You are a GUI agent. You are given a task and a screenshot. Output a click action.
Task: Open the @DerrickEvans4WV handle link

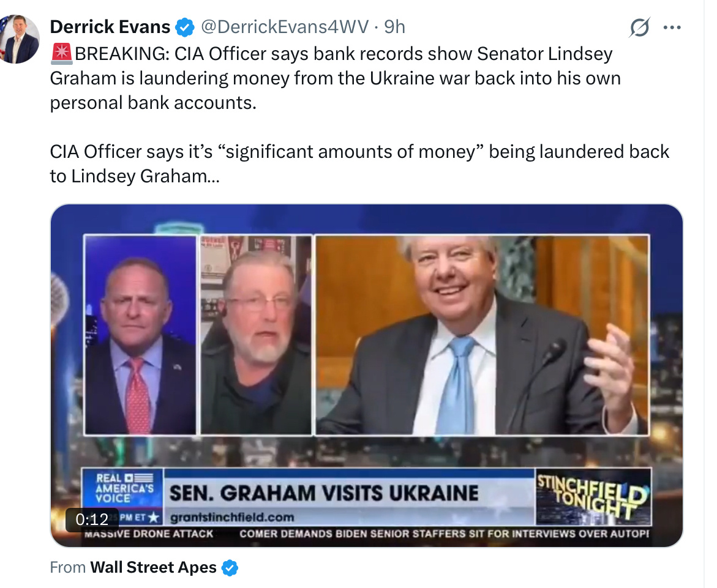285,27
